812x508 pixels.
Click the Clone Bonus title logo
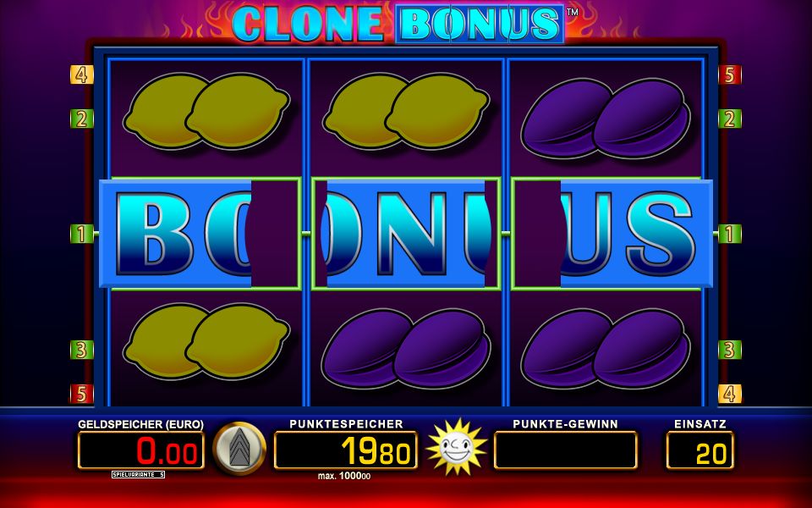[x=398, y=24]
